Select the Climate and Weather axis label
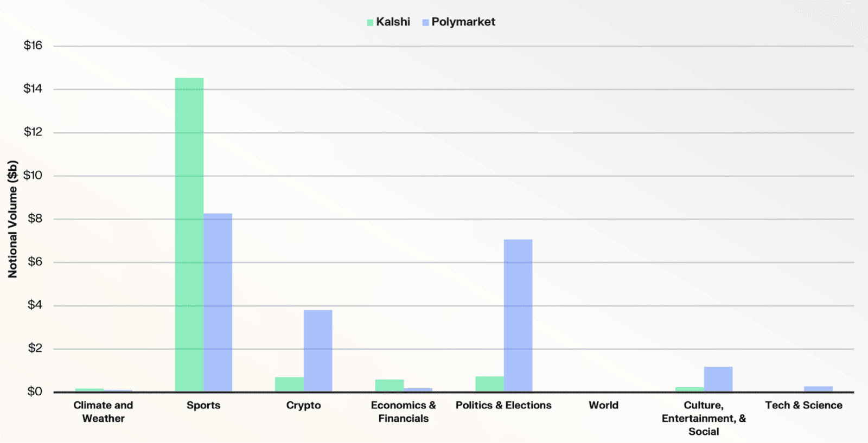This screenshot has width=868, height=443. click(103, 412)
